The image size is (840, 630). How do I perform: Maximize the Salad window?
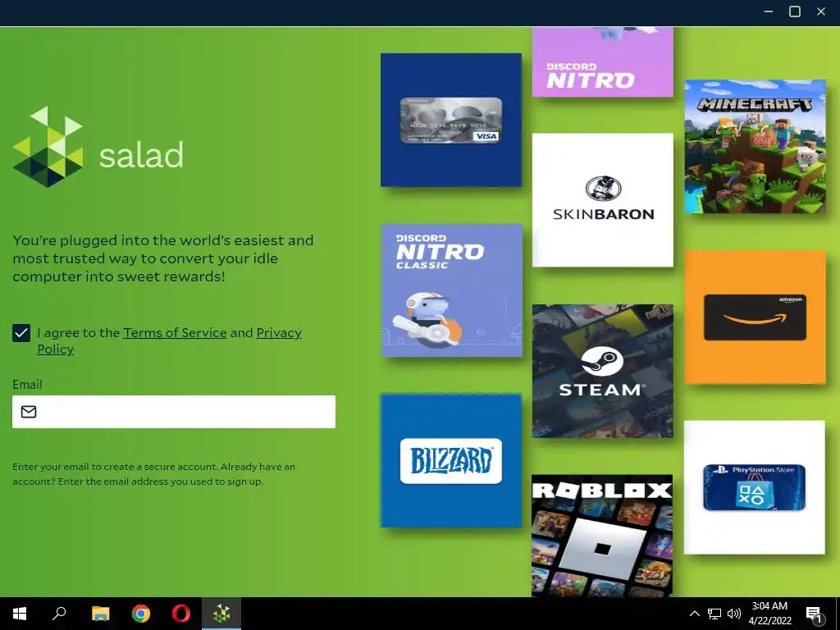click(x=795, y=11)
